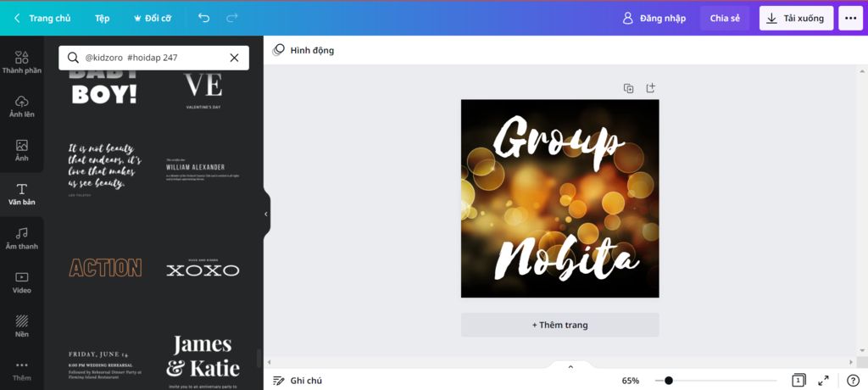Expand the pages drawer chevron
Viewport: 868px width, 390px height.
click(570, 367)
